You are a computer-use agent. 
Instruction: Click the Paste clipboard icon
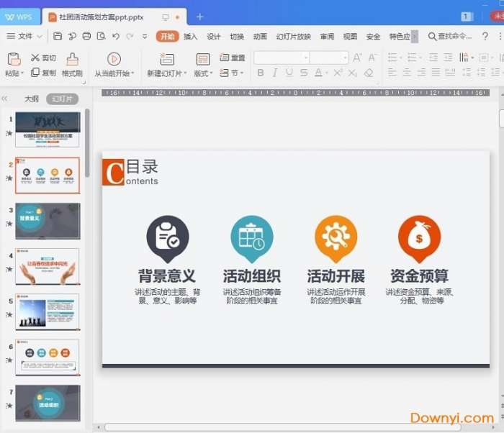tap(14, 59)
